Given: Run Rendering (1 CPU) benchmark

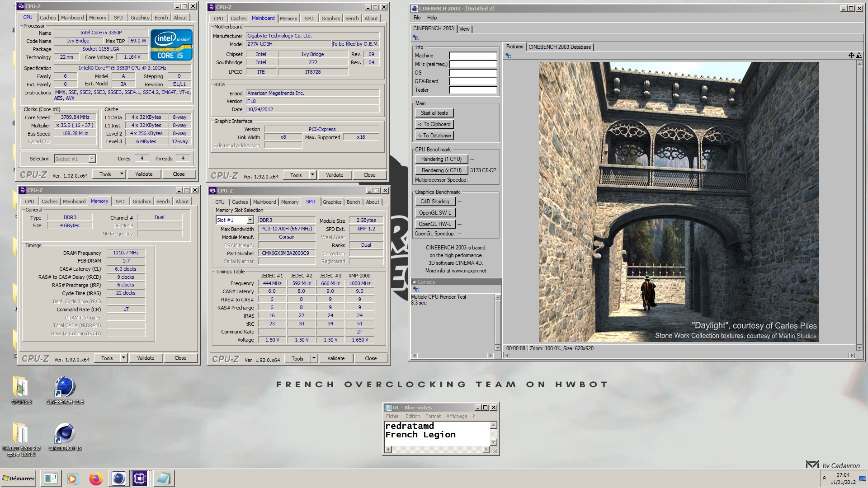Looking at the screenshot, I should pos(441,159).
